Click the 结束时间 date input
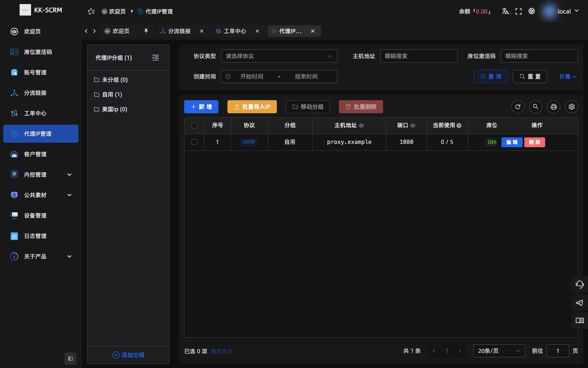 306,76
